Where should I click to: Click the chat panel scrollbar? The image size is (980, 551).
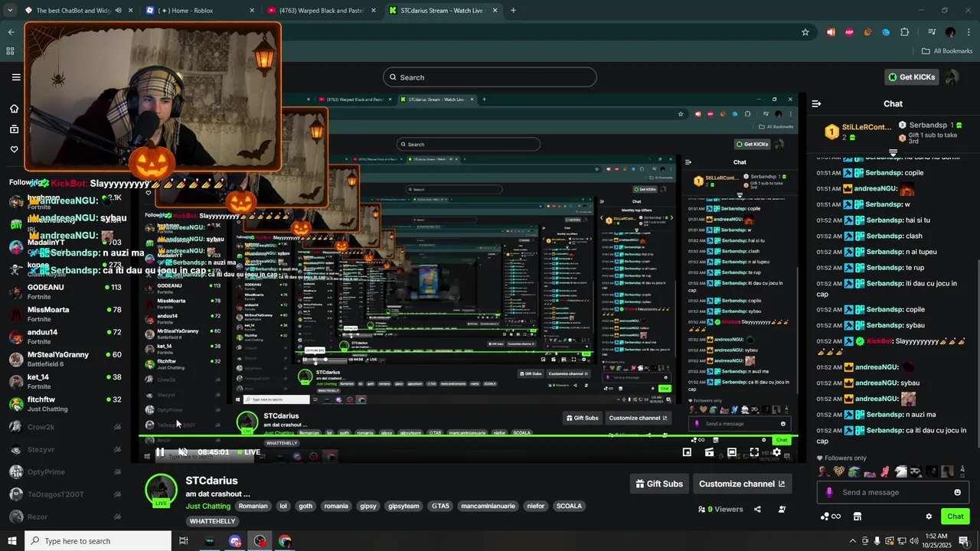tap(977, 352)
